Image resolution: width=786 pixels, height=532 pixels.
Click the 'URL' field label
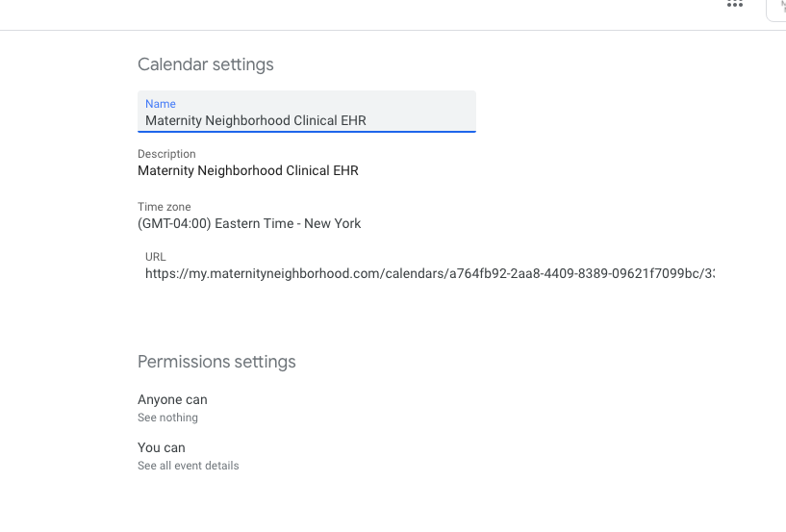pos(156,257)
